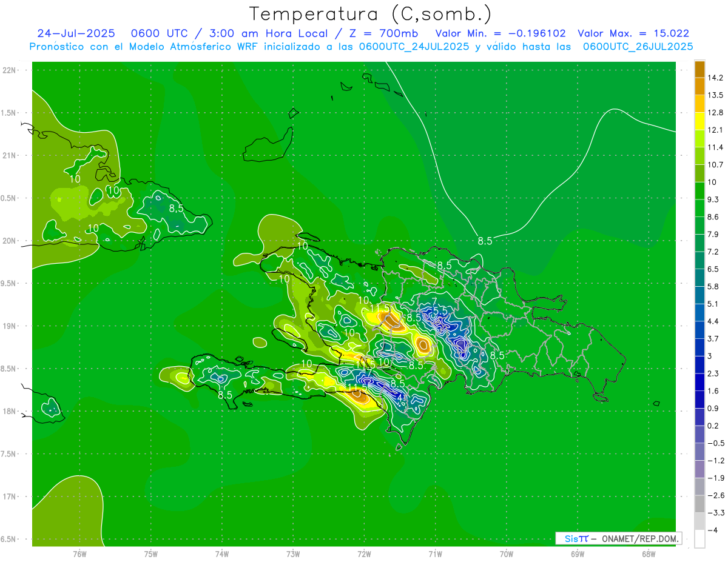Viewport: 728px width, 562px height.
Task: Click the 74W longitude axis label
Action: pos(222,554)
